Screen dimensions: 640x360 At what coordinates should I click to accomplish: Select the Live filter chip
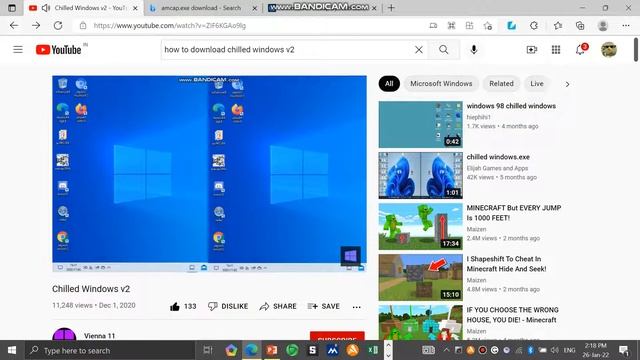537,84
